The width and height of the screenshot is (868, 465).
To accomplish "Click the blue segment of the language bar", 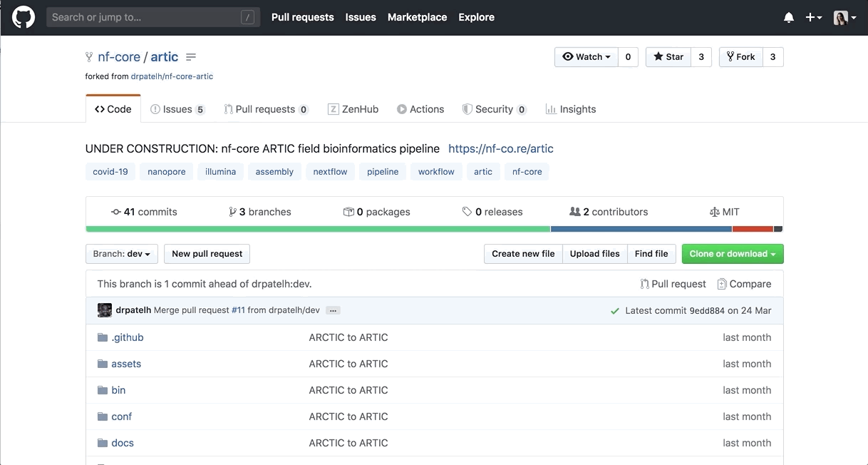I will (641, 229).
